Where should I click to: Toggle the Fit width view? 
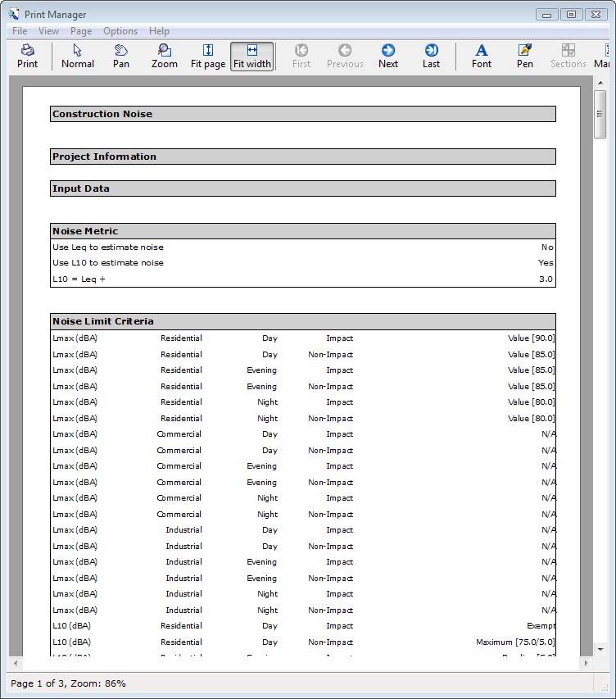pos(251,56)
